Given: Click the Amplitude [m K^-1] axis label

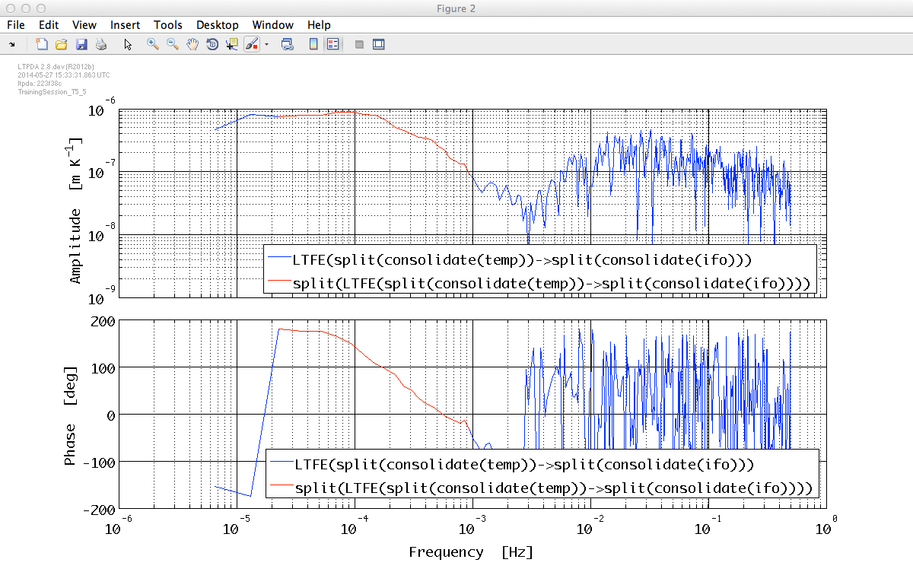Looking at the screenshot, I should [x=75, y=211].
